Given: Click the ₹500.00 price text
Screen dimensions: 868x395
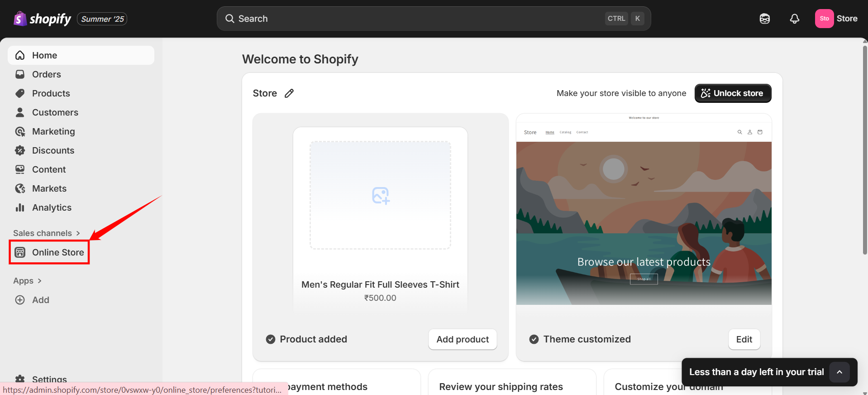Looking at the screenshot, I should [x=380, y=298].
